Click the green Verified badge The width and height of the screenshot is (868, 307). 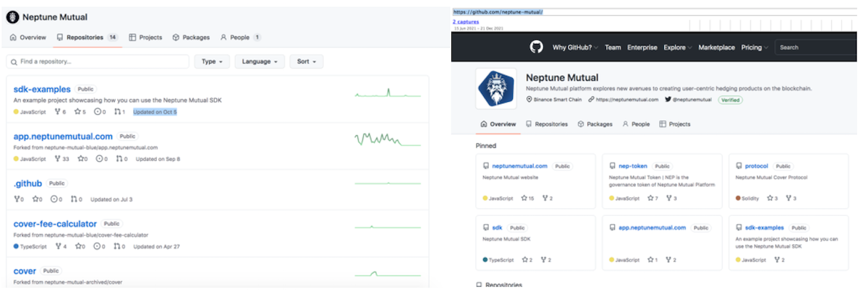pyautogui.click(x=730, y=99)
